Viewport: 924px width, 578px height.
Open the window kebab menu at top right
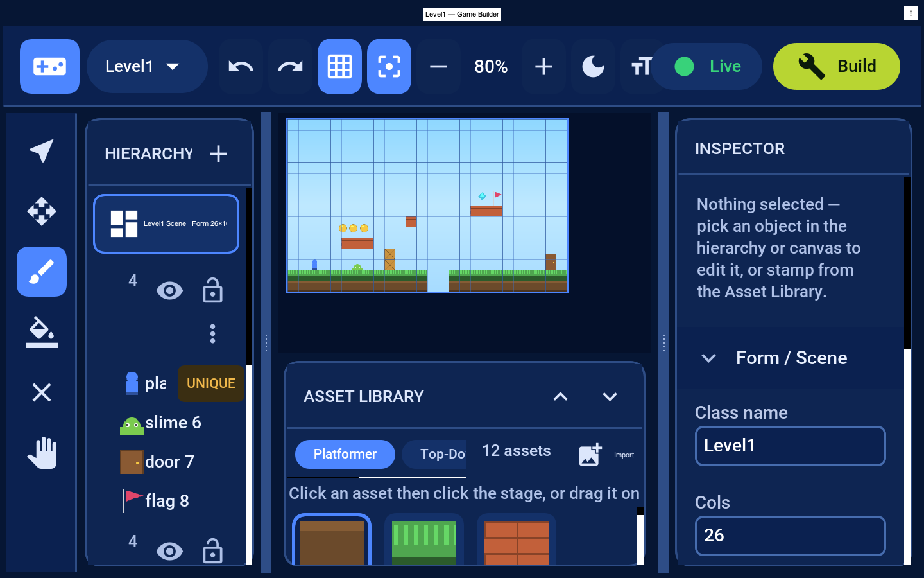911,13
